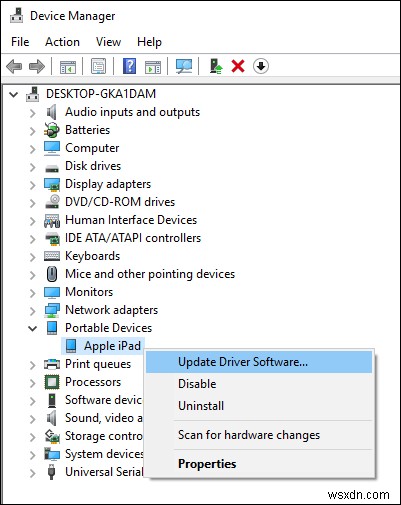The height and width of the screenshot is (505, 401).
Task: Click the Print queues printer icon
Action: click(x=52, y=364)
